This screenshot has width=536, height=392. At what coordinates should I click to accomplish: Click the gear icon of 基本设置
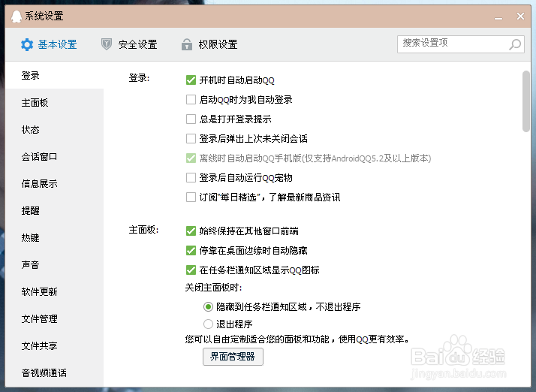(27, 44)
